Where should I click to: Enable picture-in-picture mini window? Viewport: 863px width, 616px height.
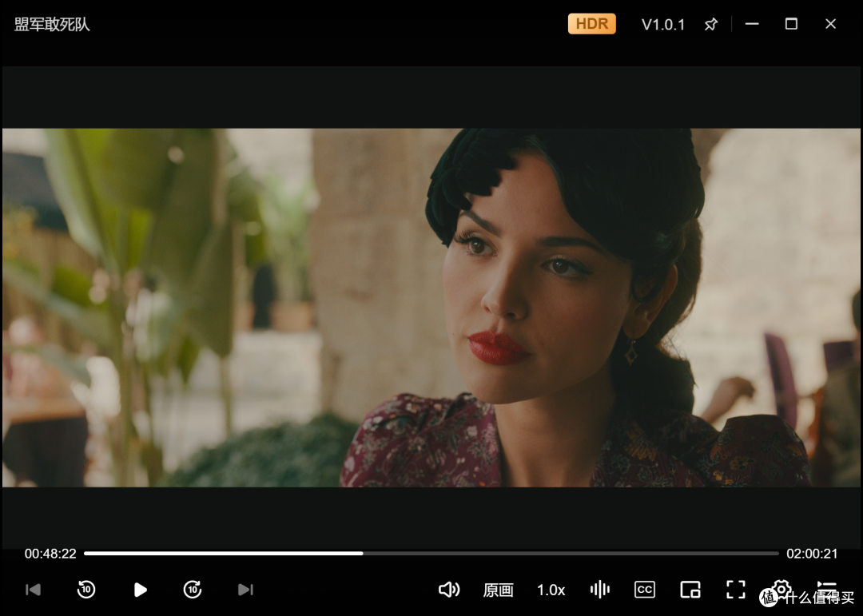click(x=690, y=590)
